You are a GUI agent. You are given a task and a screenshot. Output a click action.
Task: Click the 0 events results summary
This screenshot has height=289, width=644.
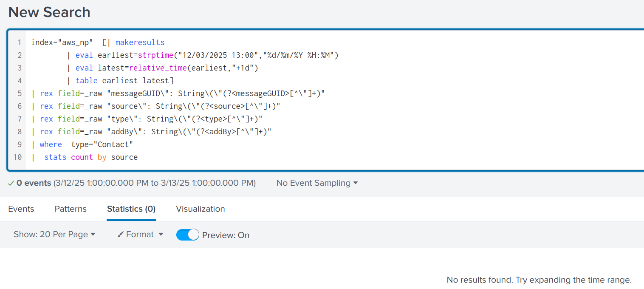point(33,183)
